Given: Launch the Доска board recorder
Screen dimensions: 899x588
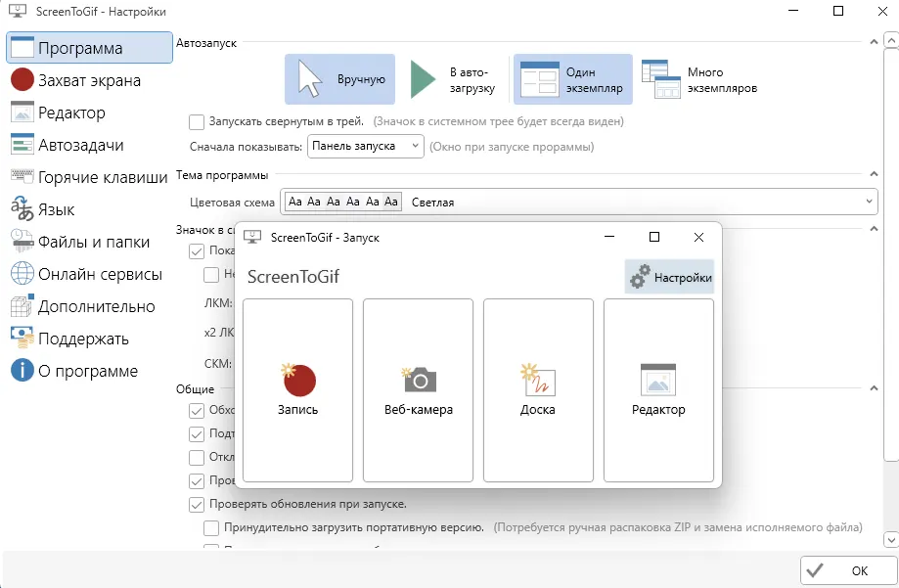Looking at the screenshot, I should coord(538,390).
